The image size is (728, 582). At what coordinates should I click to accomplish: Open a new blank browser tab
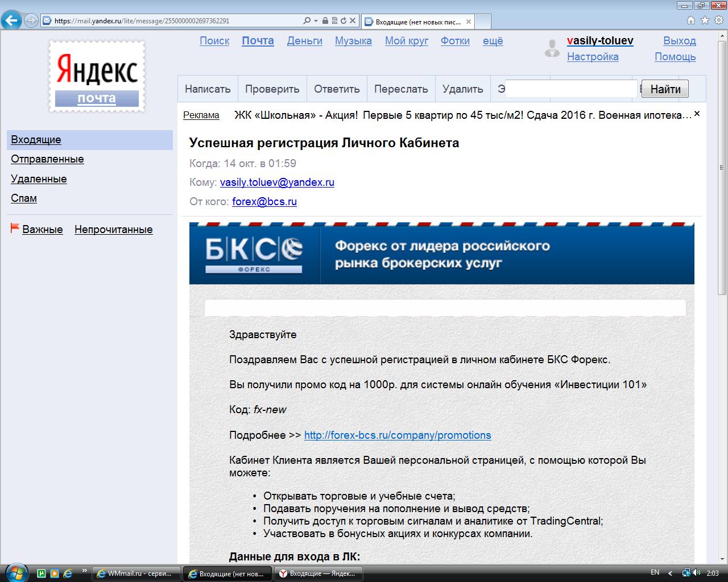click(x=483, y=22)
